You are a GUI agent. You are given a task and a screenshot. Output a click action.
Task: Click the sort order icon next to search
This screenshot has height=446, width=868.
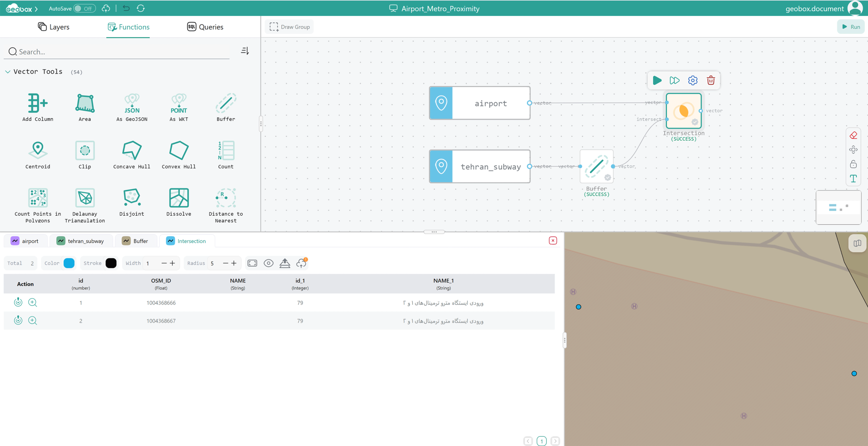(x=245, y=51)
